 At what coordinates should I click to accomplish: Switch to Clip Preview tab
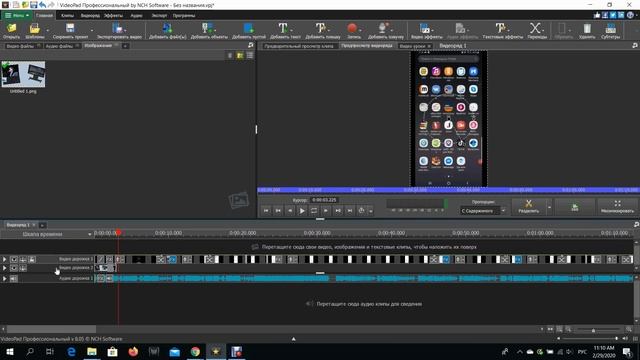coord(298,46)
